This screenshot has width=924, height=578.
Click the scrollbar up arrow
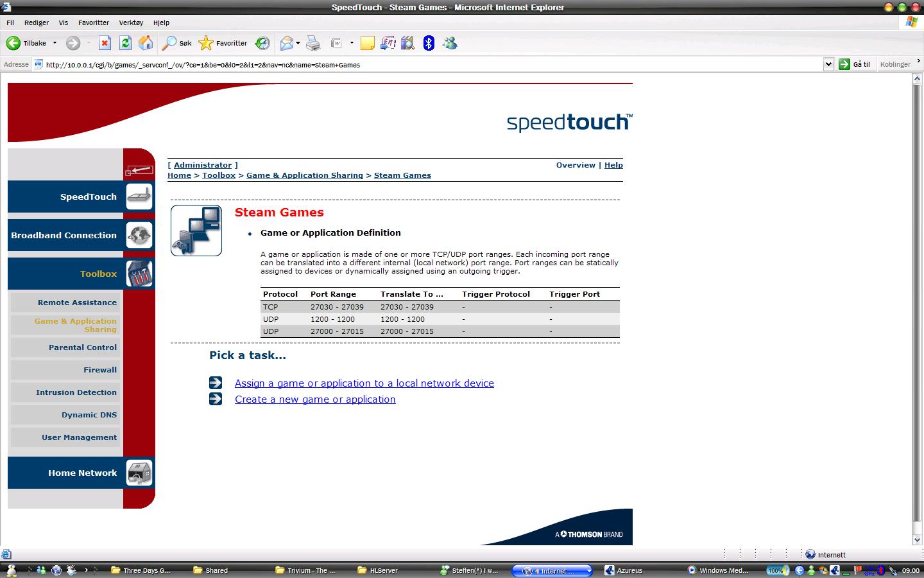[918, 79]
